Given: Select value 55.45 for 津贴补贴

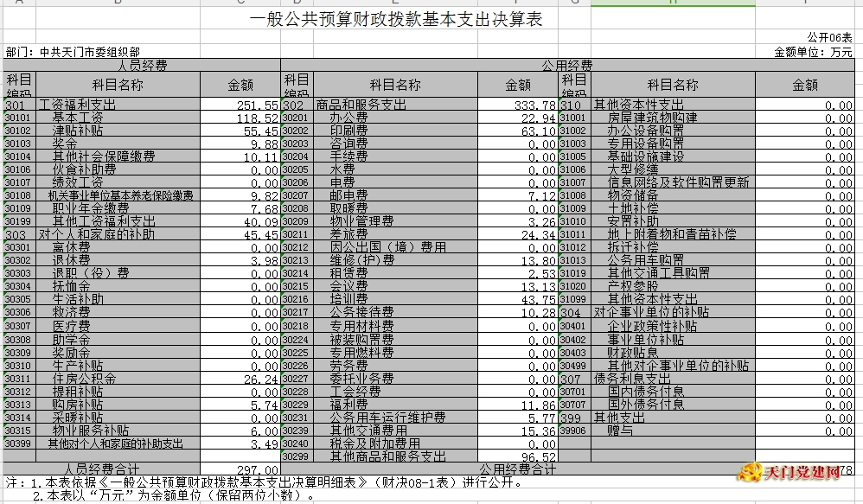Looking at the screenshot, I should [x=240, y=131].
